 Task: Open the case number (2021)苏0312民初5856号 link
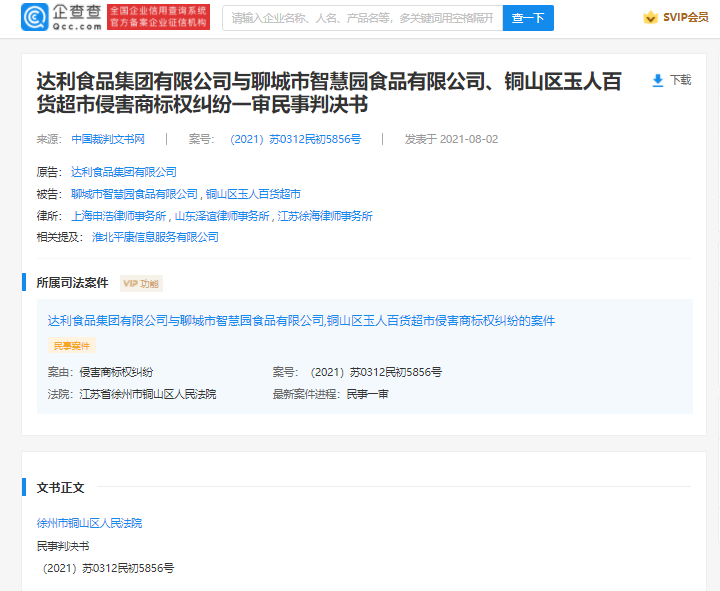(x=295, y=139)
